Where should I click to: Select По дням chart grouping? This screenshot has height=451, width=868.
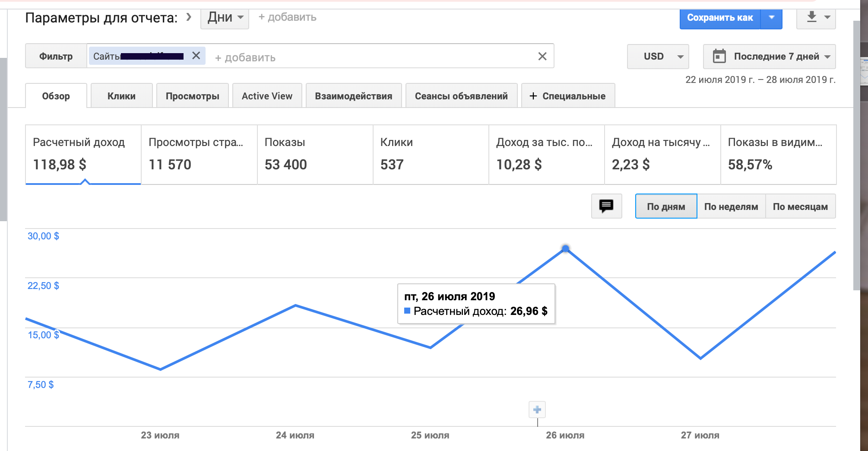666,206
